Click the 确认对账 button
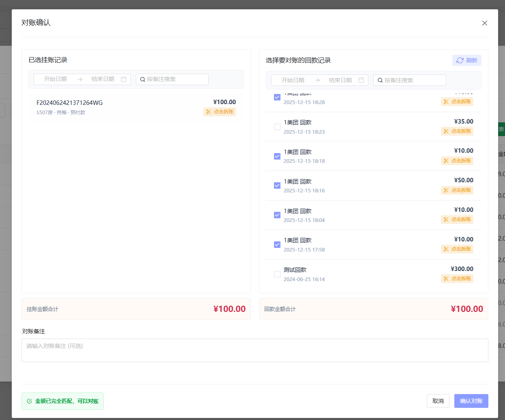Screen dimensions: 505x420 pos(471,401)
